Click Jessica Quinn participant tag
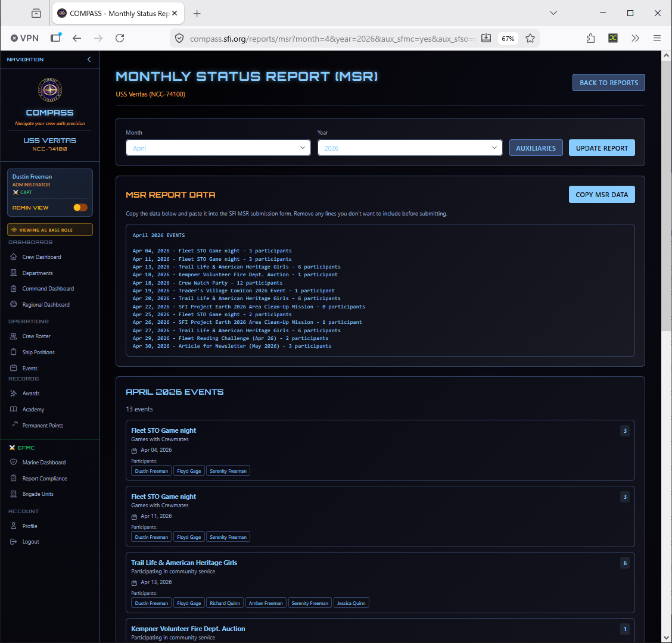This screenshot has height=643, width=672. 351,603
